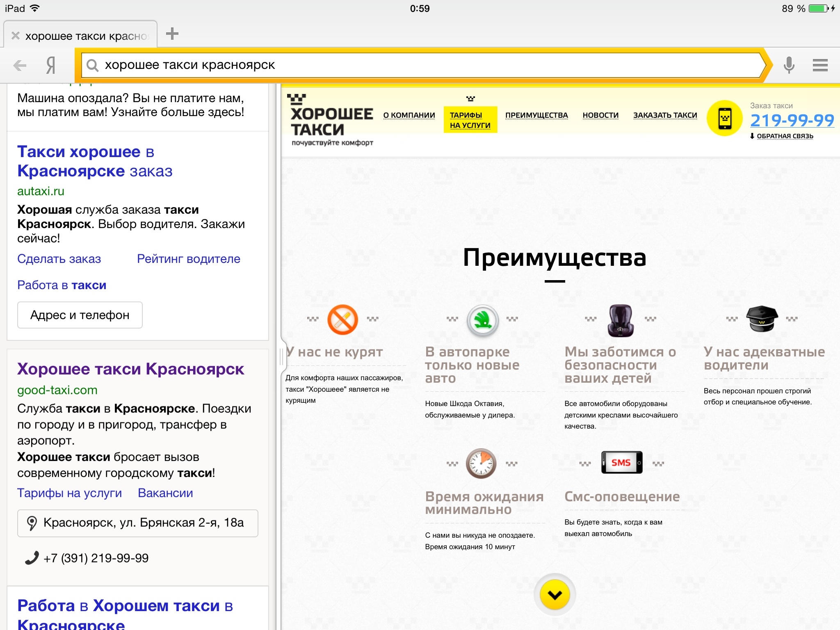The width and height of the screenshot is (840, 630).
Task: Click the stopwatch clock icon
Action: click(481, 463)
